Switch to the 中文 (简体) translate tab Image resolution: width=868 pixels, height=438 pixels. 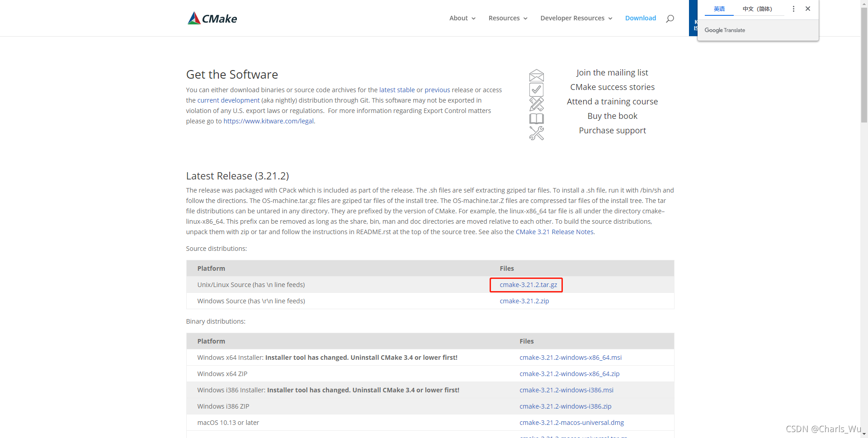pos(757,9)
